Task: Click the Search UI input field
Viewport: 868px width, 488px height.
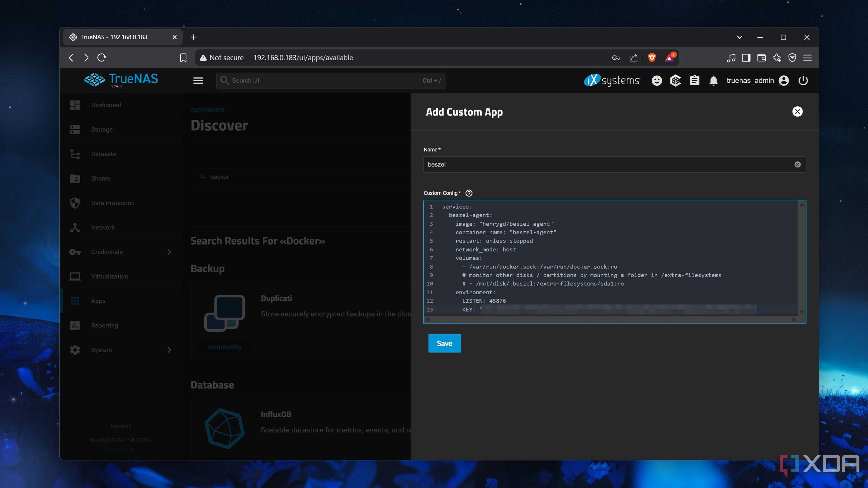Action: tap(330, 80)
